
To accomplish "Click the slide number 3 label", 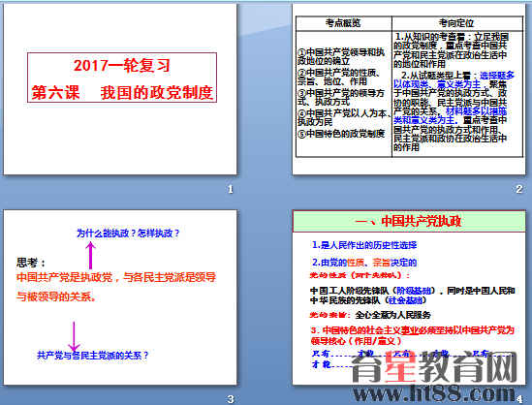I will pos(231,399).
